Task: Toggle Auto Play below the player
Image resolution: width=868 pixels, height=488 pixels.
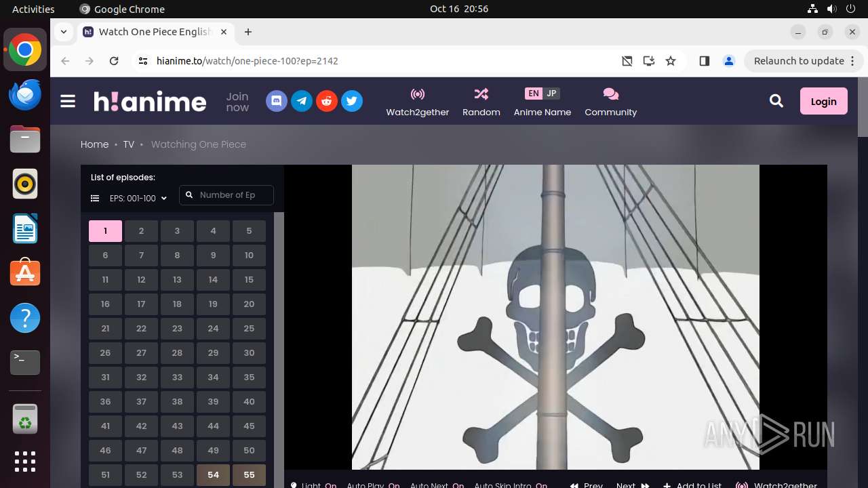Action: (x=373, y=485)
